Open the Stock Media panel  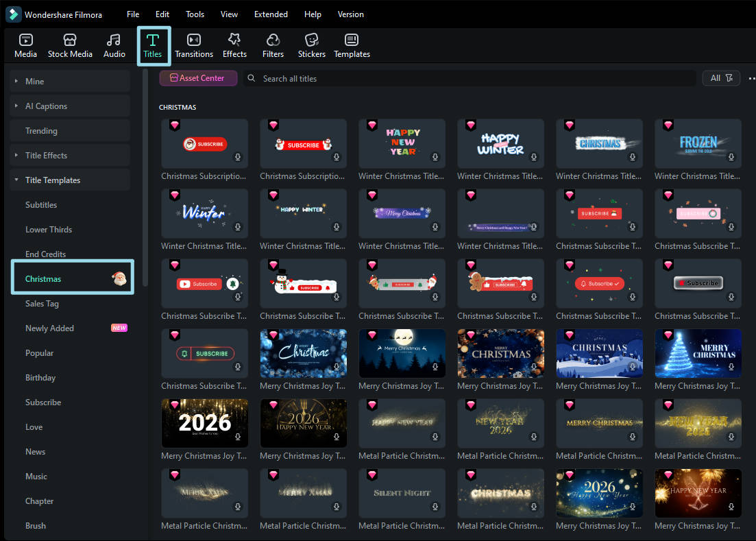point(70,46)
